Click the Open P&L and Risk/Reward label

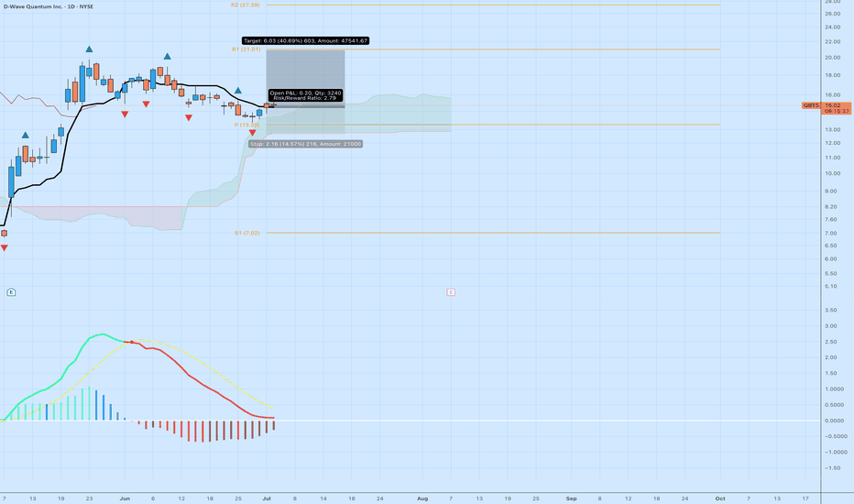pyautogui.click(x=305, y=95)
